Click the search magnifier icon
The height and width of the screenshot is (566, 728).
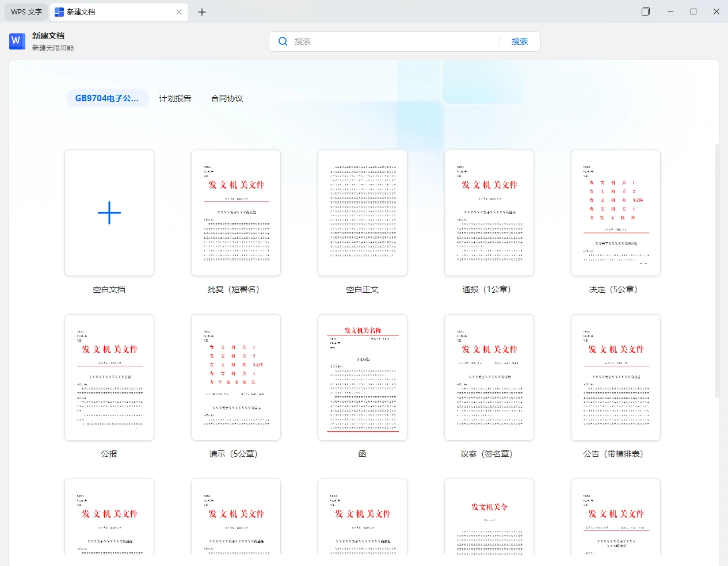[x=283, y=41]
